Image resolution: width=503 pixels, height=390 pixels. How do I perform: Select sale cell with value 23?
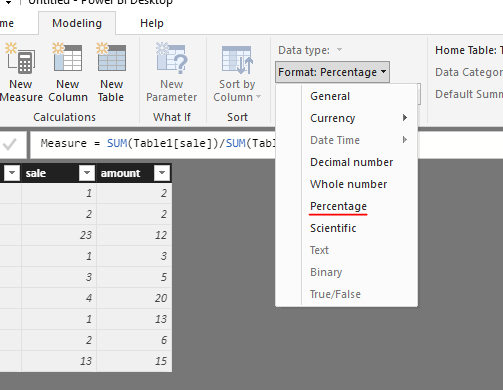(59, 235)
